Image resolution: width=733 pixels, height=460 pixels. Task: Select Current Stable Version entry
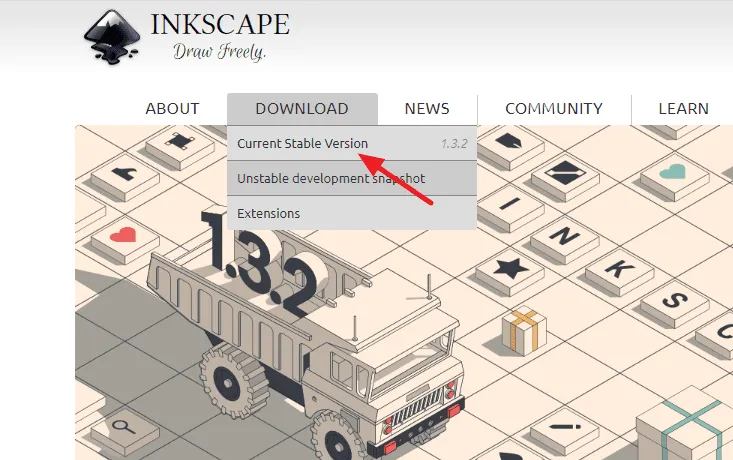[352, 144]
